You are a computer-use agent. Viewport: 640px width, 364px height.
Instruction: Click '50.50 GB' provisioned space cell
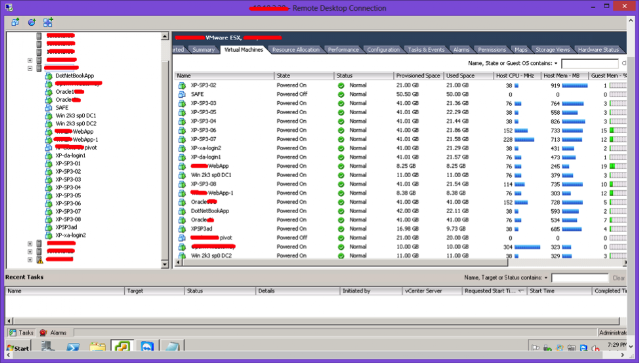(x=407, y=95)
